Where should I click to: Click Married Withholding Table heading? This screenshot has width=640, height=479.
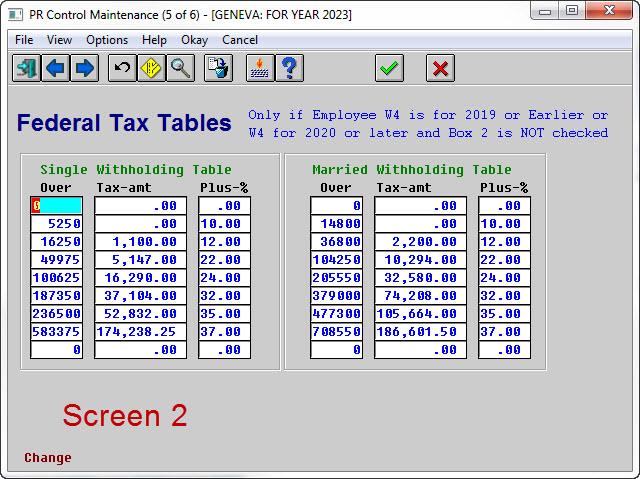(412, 170)
